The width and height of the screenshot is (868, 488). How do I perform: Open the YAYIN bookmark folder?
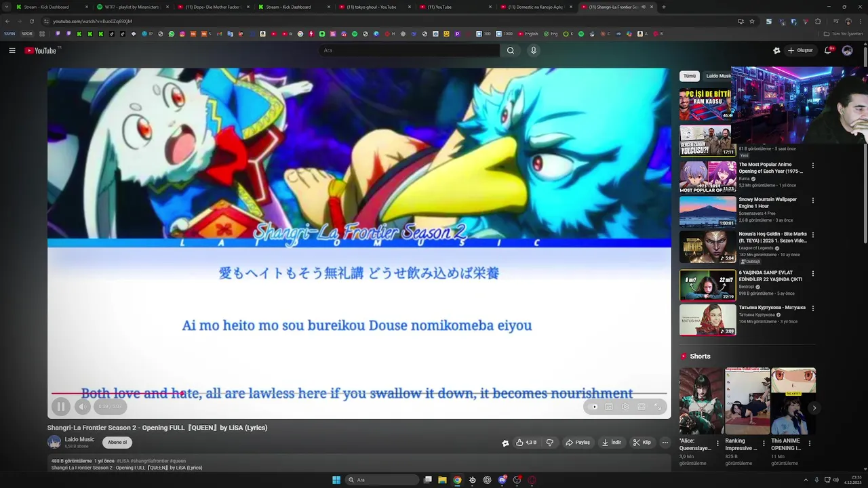(9, 33)
